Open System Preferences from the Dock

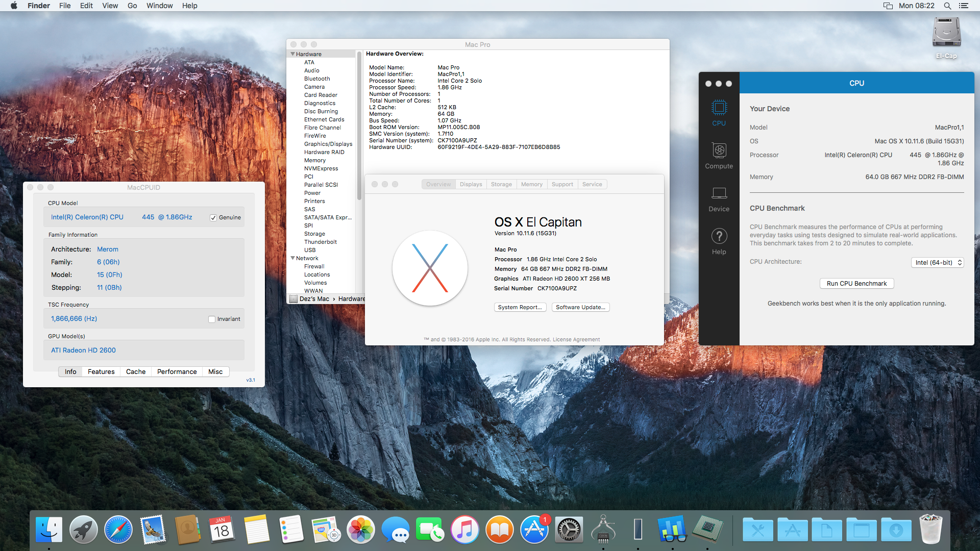569,530
